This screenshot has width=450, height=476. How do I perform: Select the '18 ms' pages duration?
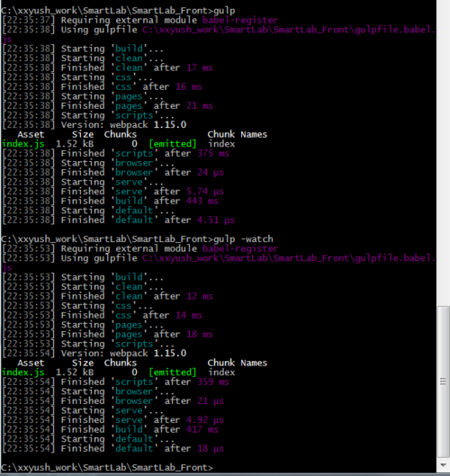pyautogui.click(x=200, y=334)
